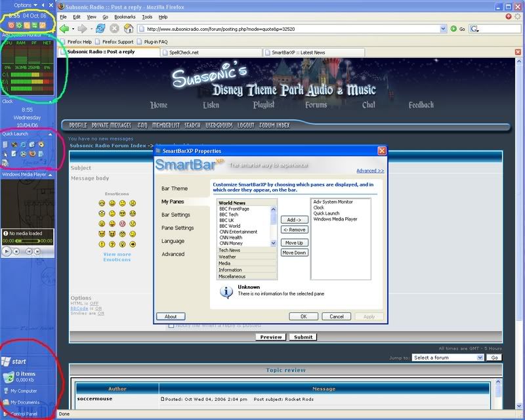
Task: Click the Add -> button
Action: click(294, 220)
